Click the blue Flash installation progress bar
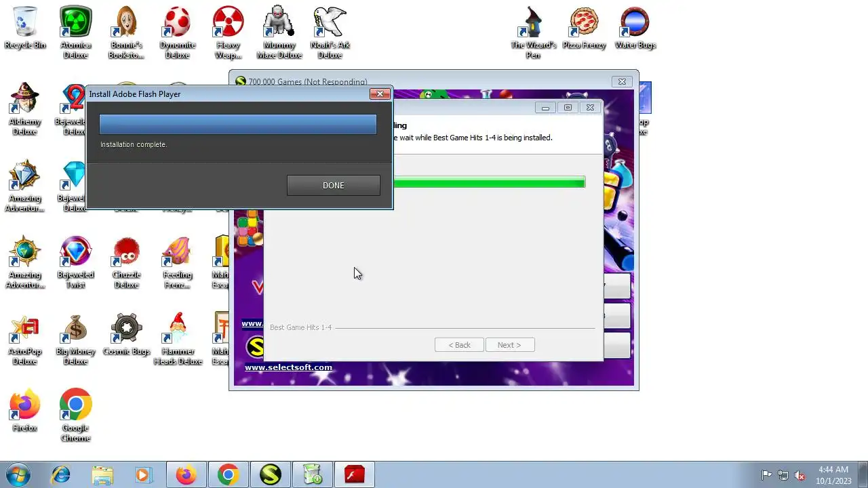 click(x=237, y=124)
